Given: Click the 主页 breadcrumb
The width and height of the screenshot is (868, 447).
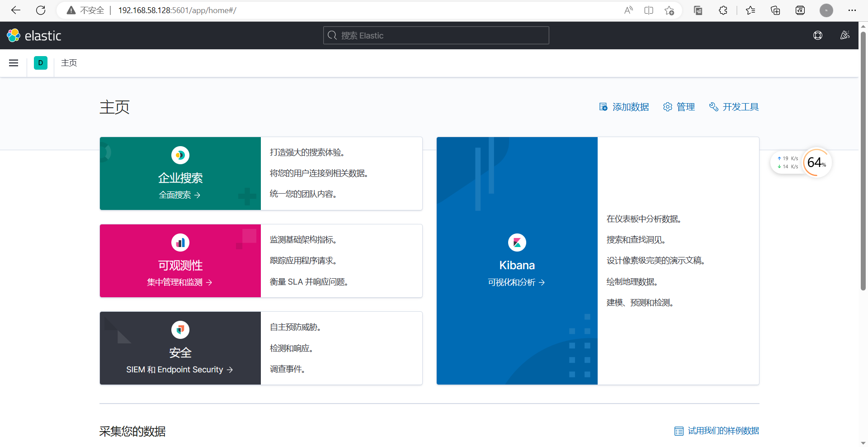Looking at the screenshot, I should tap(69, 63).
